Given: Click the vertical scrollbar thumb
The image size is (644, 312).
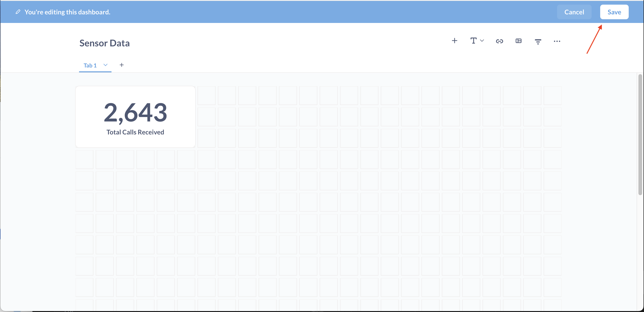Looking at the screenshot, I should (640, 135).
